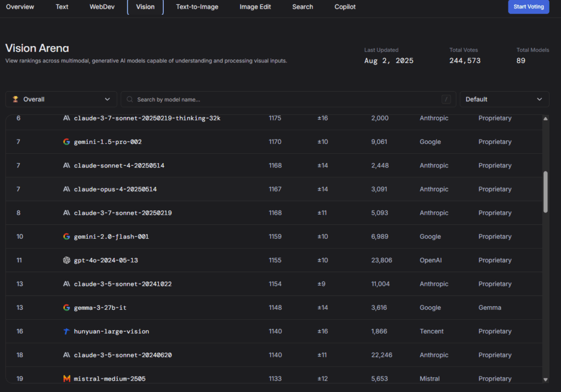561x392 pixels.
Task: Click the Last Updated date Aug 2, 2025
Action: tap(388, 60)
